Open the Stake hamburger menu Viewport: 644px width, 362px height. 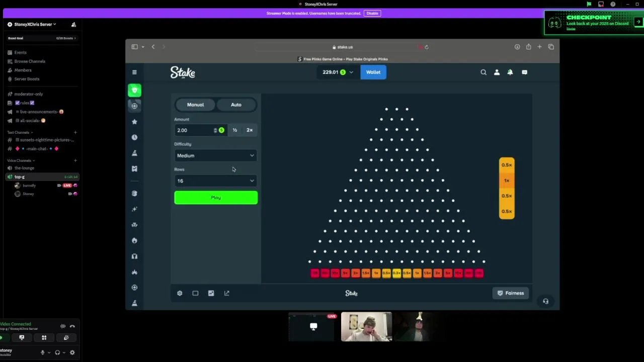(x=134, y=72)
